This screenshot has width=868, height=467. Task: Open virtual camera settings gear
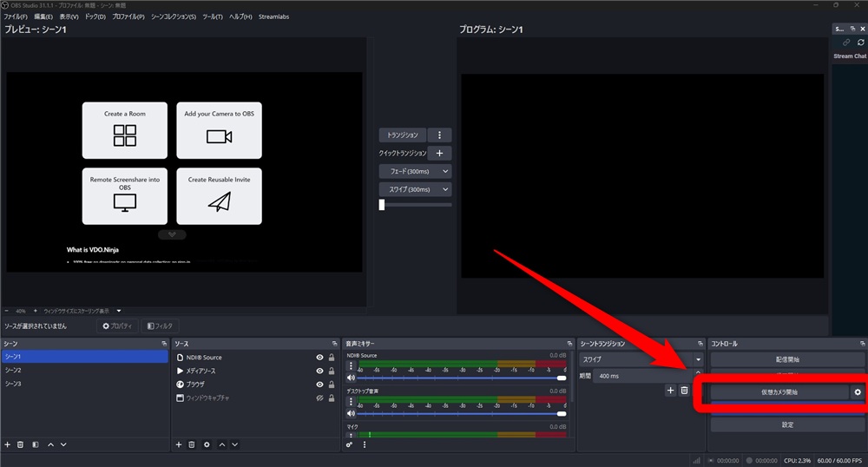coord(858,391)
